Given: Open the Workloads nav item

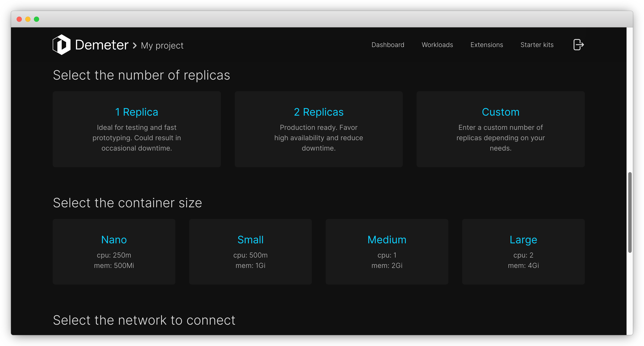Looking at the screenshot, I should pyautogui.click(x=437, y=45).
